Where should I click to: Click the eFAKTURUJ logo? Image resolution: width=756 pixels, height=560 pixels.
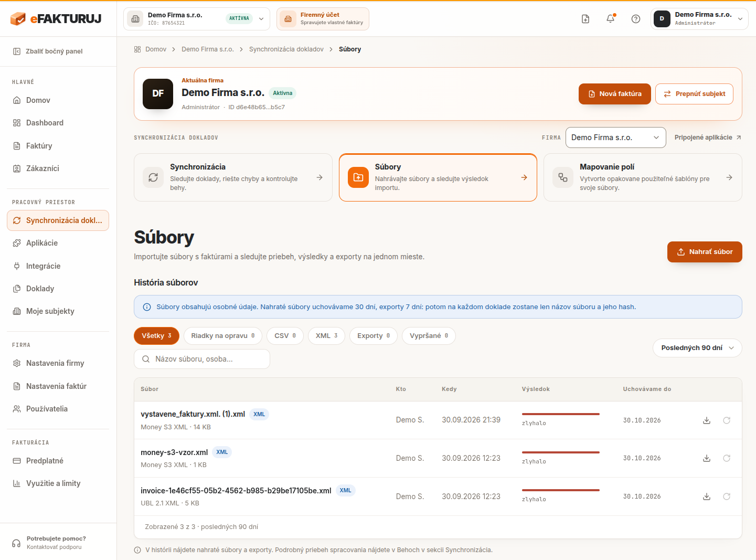pyautogui.click(x=56, y=19)
